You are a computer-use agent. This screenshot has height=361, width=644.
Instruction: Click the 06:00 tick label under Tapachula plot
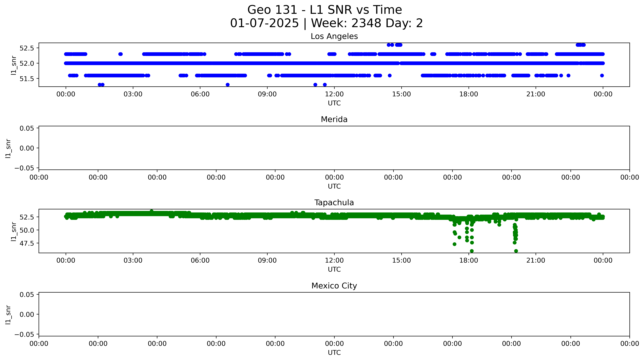coord(200,261)
